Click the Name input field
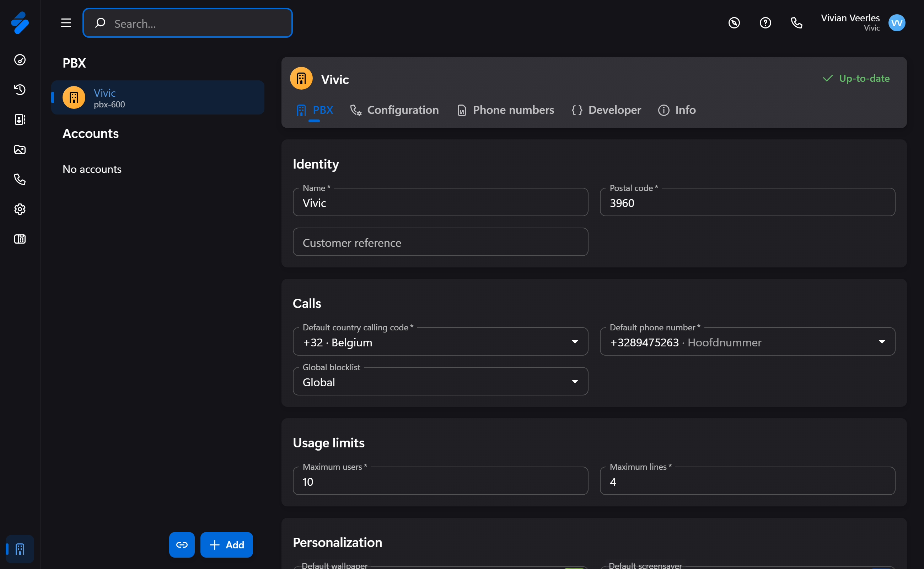 coord(440,202)
